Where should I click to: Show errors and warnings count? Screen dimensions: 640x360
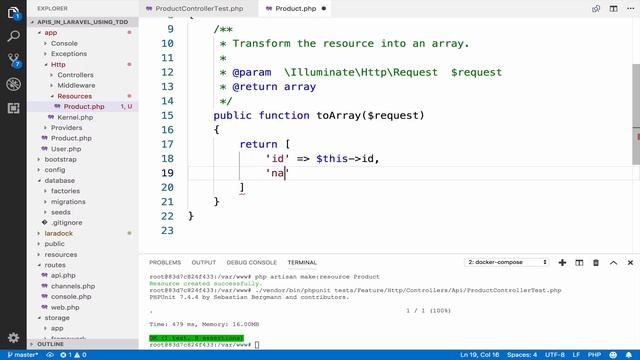pyautogui.click(x=73, y=355)
